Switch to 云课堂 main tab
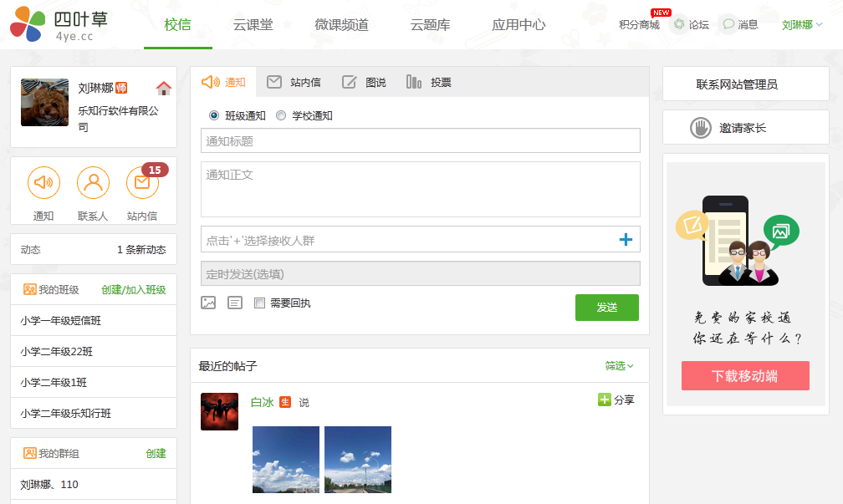 pyautogui.click(x=253, y=25)
